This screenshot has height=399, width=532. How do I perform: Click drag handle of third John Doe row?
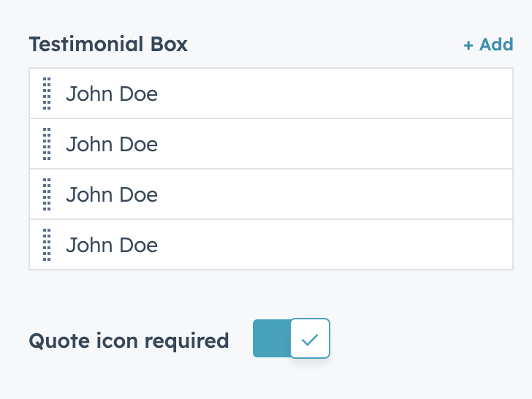[47, 194]
